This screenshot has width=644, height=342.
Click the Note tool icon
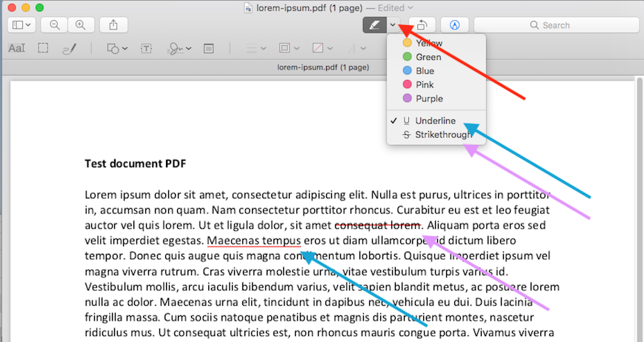pyautogui.click(x=209, y=49)
